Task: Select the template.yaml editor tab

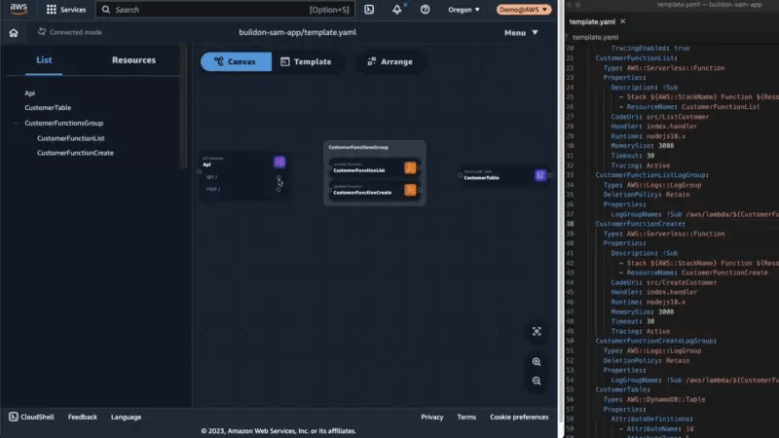Action: [x=592, y=21]
